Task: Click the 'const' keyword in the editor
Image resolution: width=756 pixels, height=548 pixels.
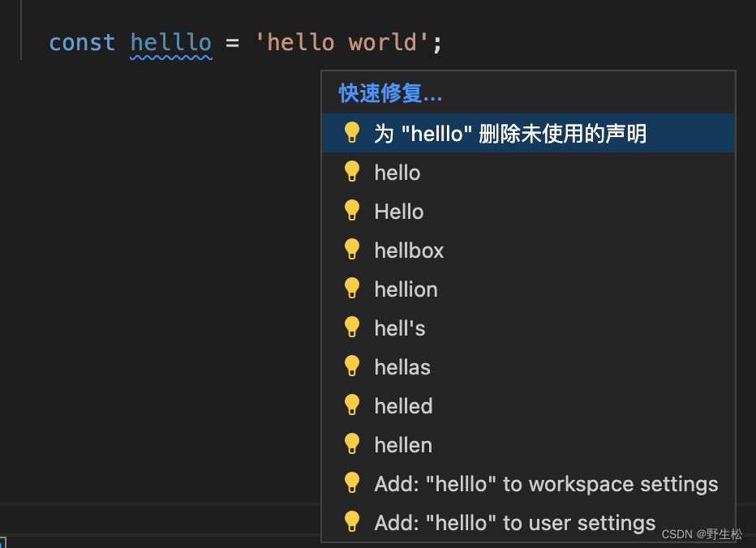Action: point(82,42)
